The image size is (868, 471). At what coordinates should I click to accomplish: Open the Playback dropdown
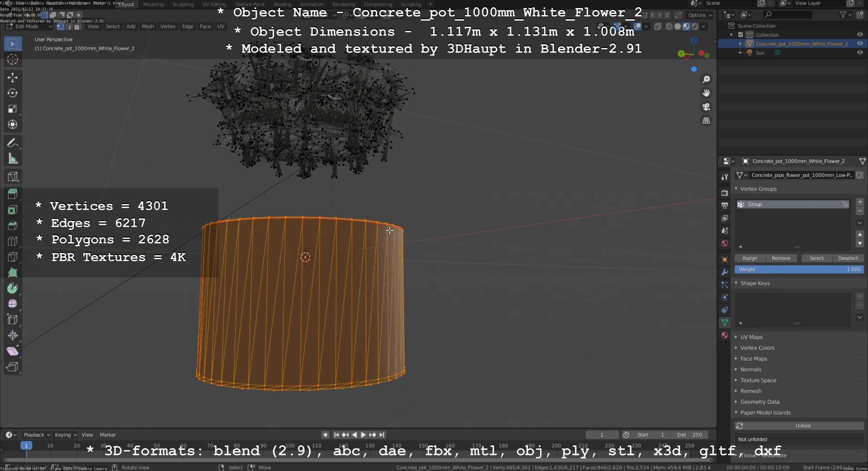click(36, 435)
